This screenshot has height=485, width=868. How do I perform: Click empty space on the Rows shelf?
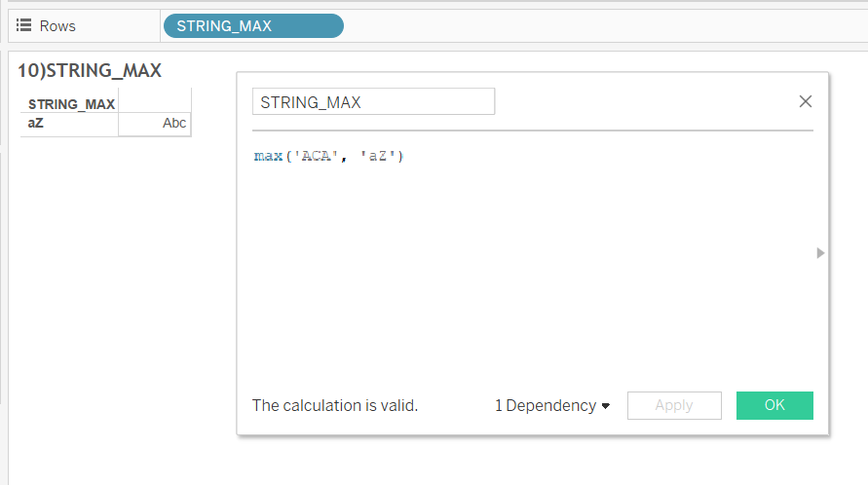(603, 26)
